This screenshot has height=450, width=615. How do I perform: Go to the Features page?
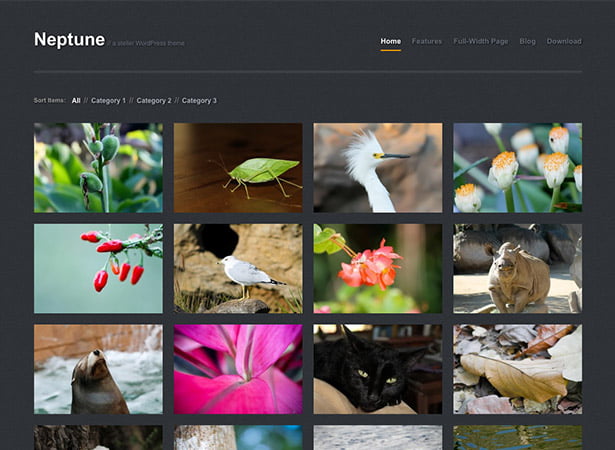click(x=427, y=41)
